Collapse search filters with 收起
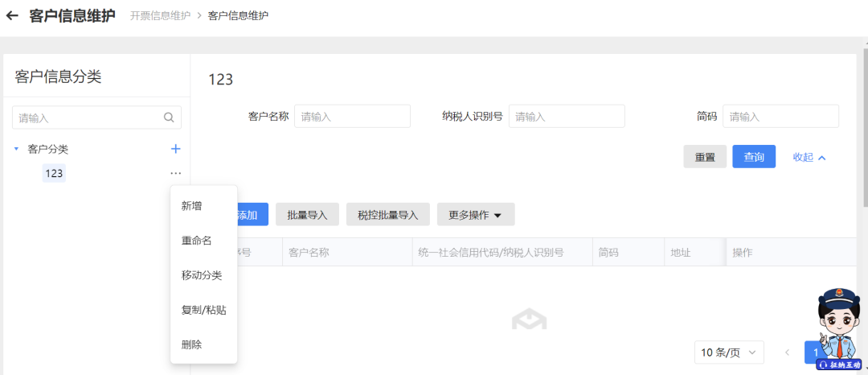 point(809,157)
